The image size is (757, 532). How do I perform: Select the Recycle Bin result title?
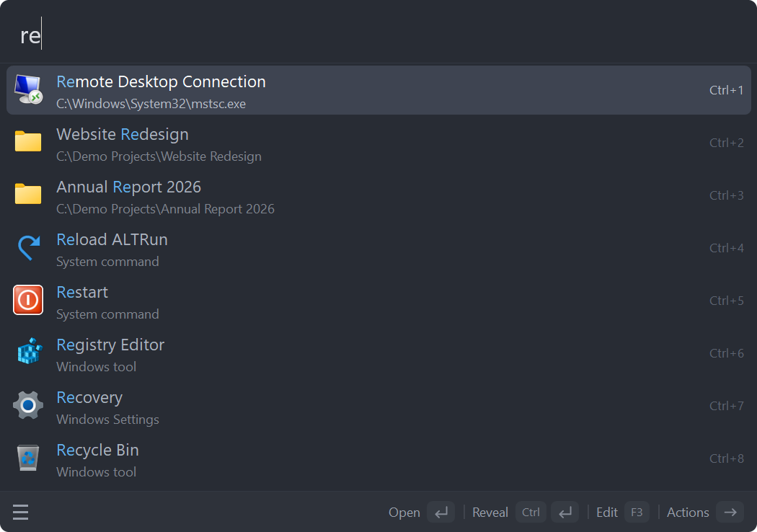pyautogui.click(x=97, y=451)
